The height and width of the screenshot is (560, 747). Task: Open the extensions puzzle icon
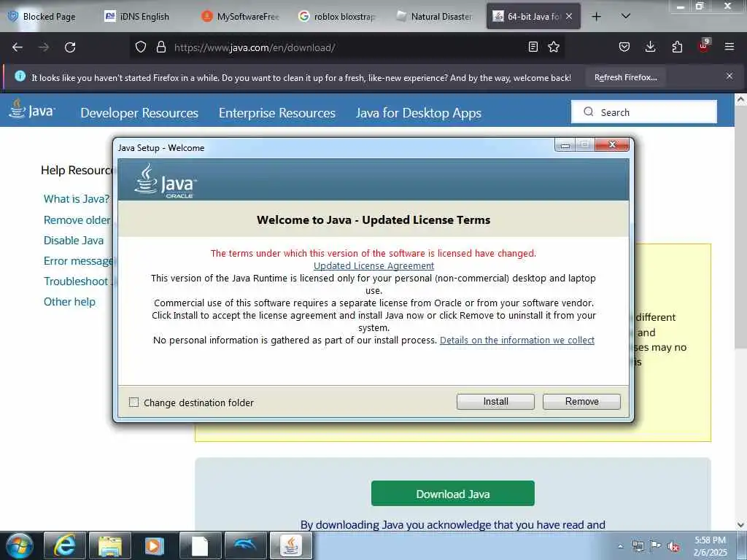[x=677, y=47]
